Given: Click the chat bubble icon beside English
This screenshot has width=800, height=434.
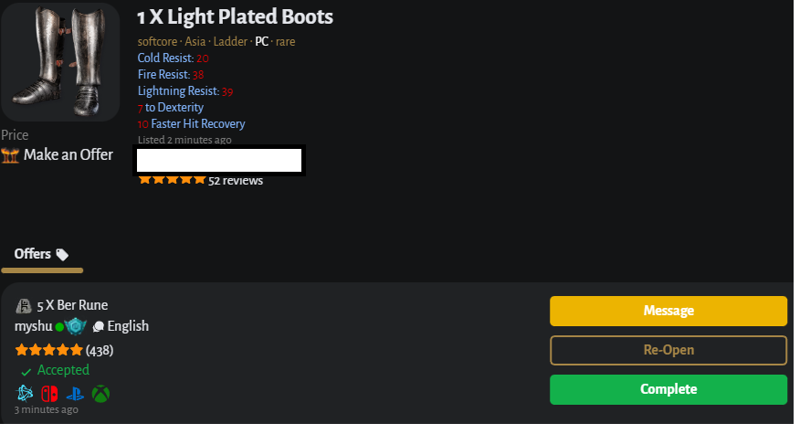Looking at the screenshot, I should click(98, 327).
